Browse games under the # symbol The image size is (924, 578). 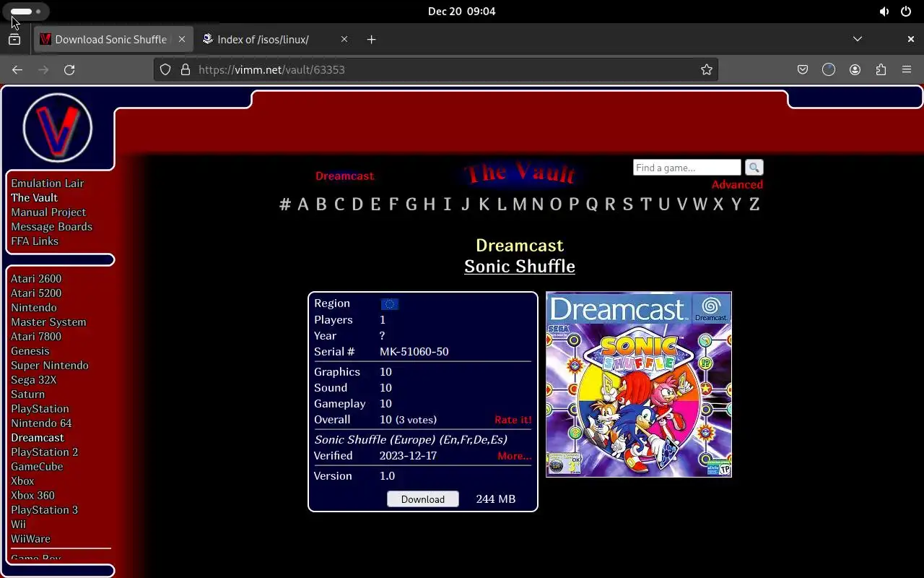[285, 204]
